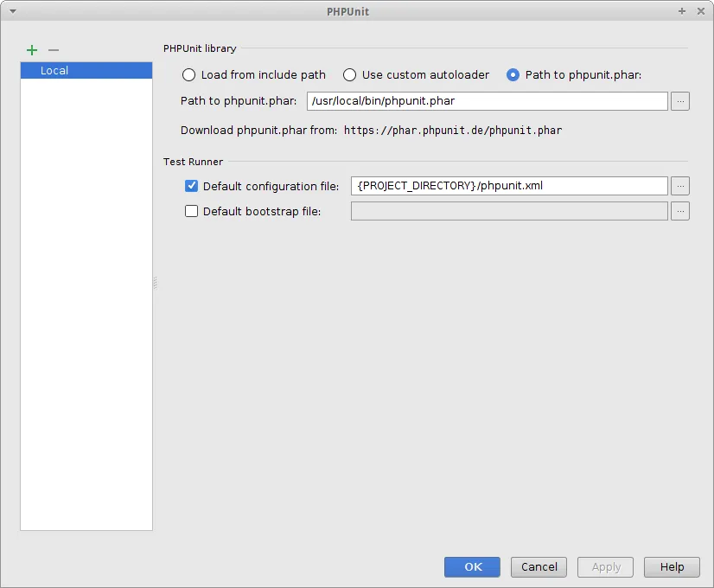Click the default configuration file path field
Screen dimensions: 714x588
[x=509, y=186]
